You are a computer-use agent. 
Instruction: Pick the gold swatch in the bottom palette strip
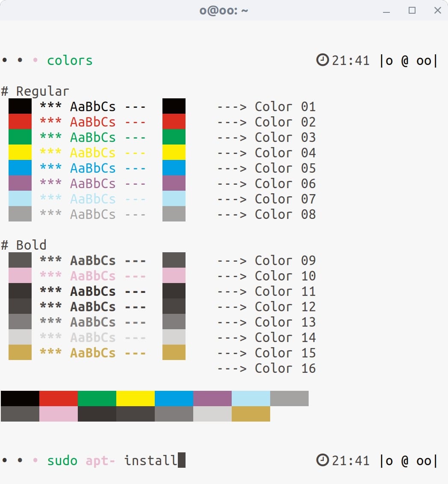[251, 414]
